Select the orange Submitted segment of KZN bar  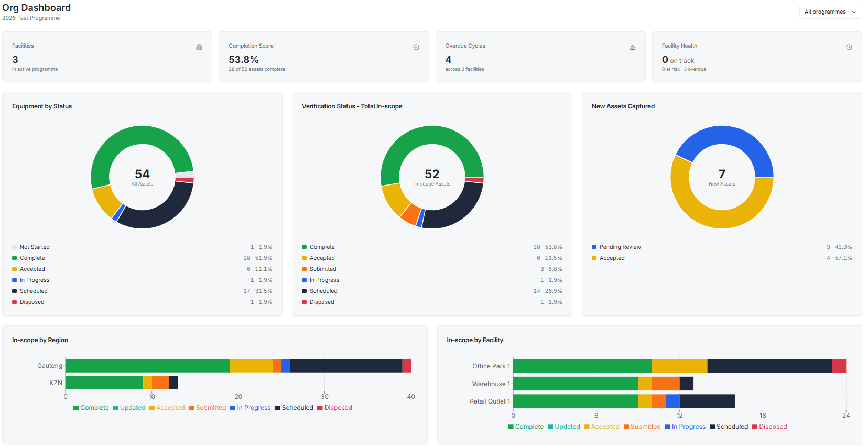click(160, 383)
